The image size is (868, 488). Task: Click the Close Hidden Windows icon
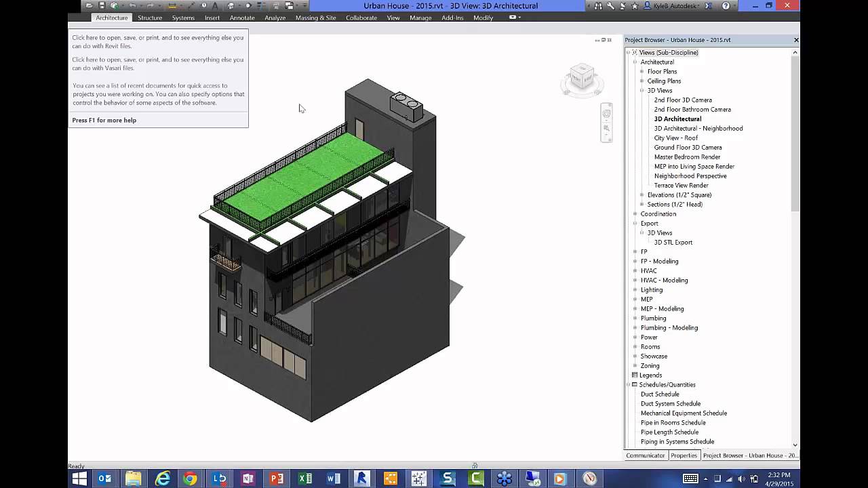pyautogui.click(x=277, y=5)
